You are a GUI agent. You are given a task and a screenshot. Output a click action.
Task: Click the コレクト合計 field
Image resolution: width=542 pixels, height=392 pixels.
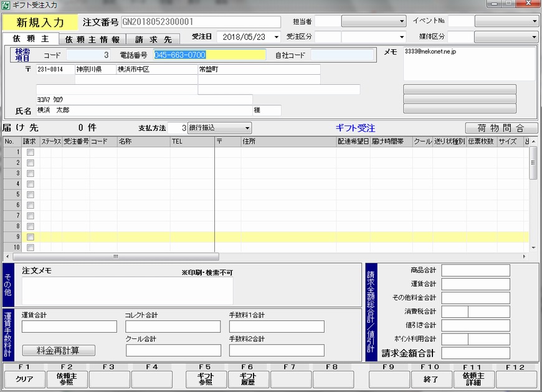pos(173,327)
